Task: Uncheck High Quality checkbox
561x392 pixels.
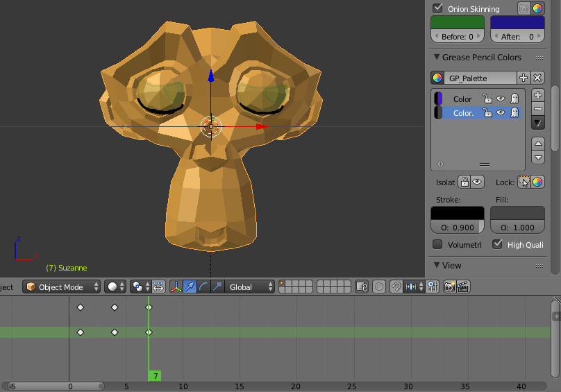Action: click(497, 244)
